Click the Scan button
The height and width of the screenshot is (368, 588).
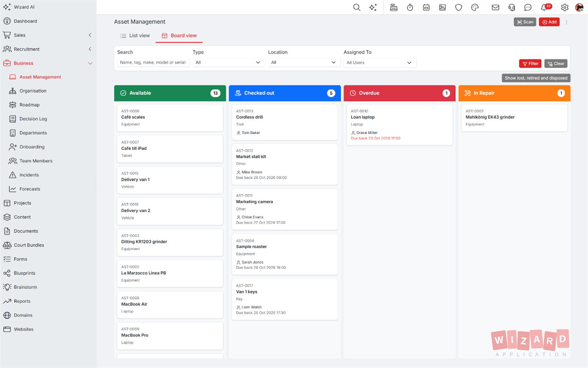(x=525, y=22)
